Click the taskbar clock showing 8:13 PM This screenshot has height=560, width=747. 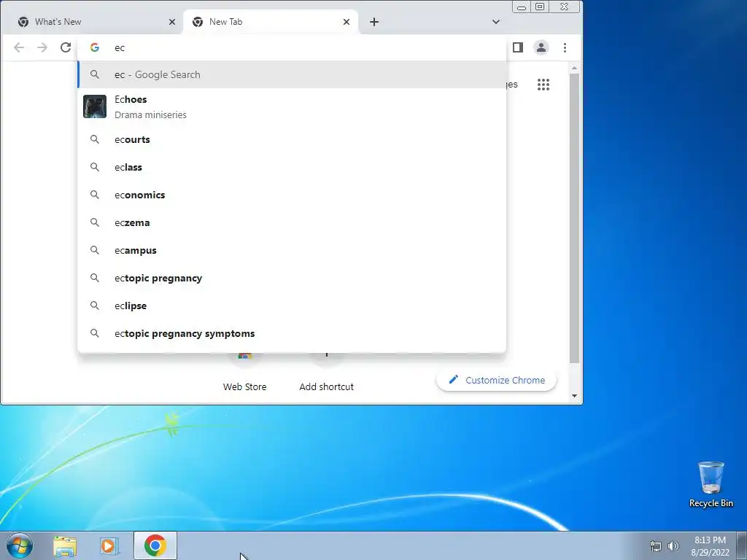[x=710, y=546]
